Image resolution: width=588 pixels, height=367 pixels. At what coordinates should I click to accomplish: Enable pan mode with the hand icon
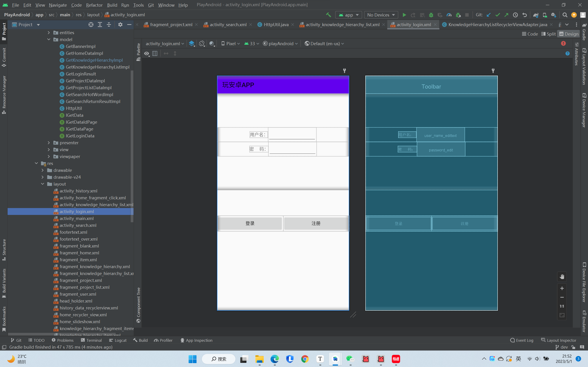562,276
